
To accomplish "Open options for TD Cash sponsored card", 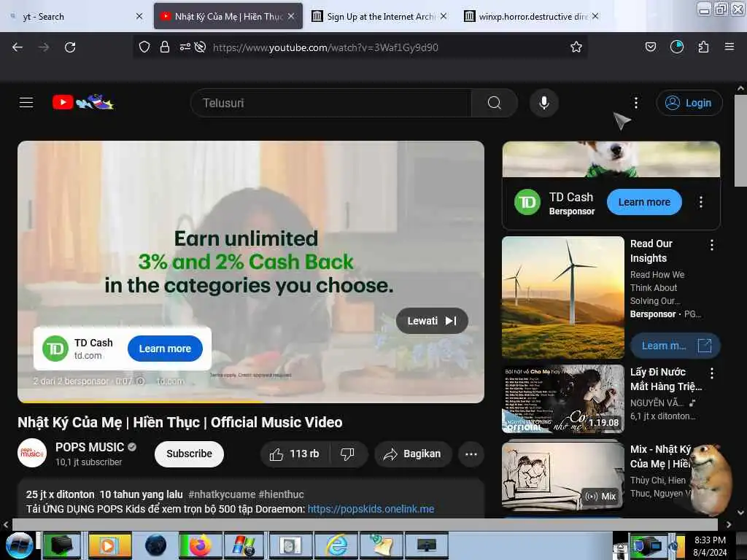I will pos(701,202).
